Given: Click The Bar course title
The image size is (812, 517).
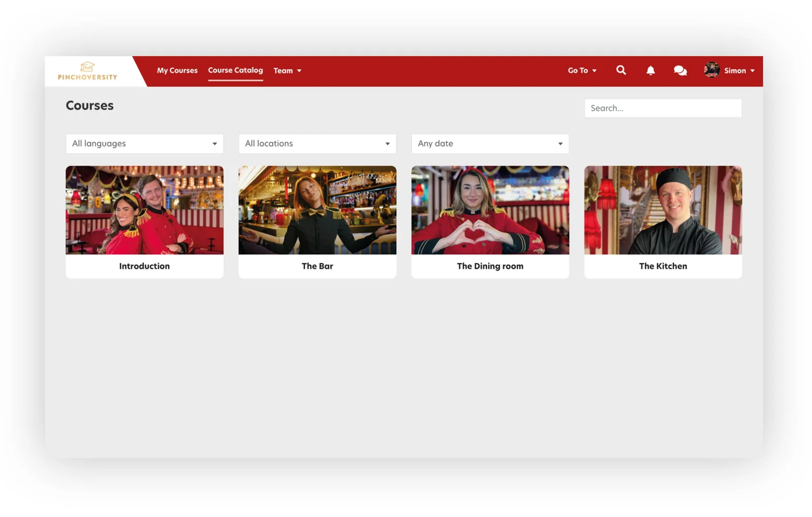Looking at the screenshot, I should pos(317,266).
